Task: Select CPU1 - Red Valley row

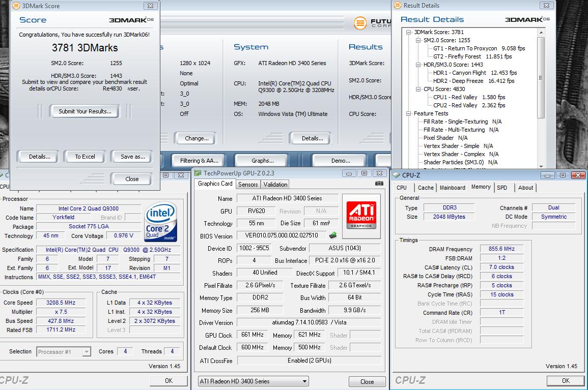Action: click(x=469, y=97)
